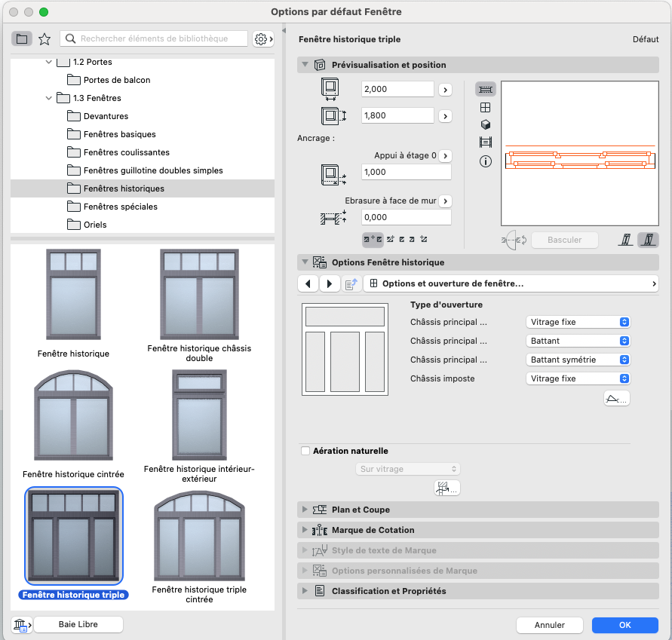Collapse the 1.3 Fenêtres tree folder

[49, 98]
